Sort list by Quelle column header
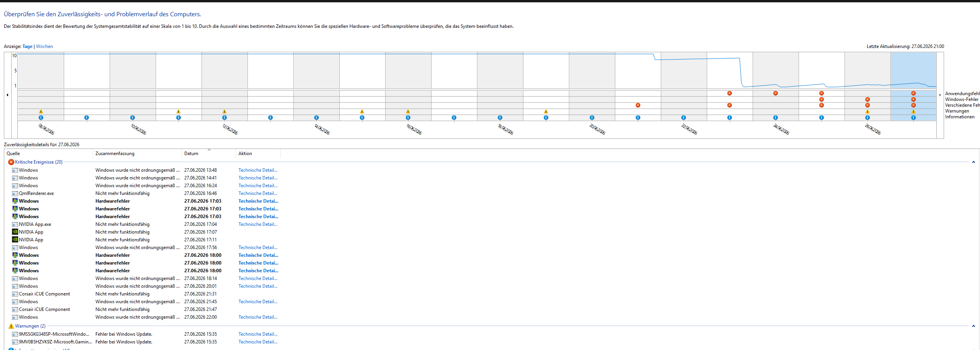The width and height of the screenshot is (980, 350). (48, 154)
